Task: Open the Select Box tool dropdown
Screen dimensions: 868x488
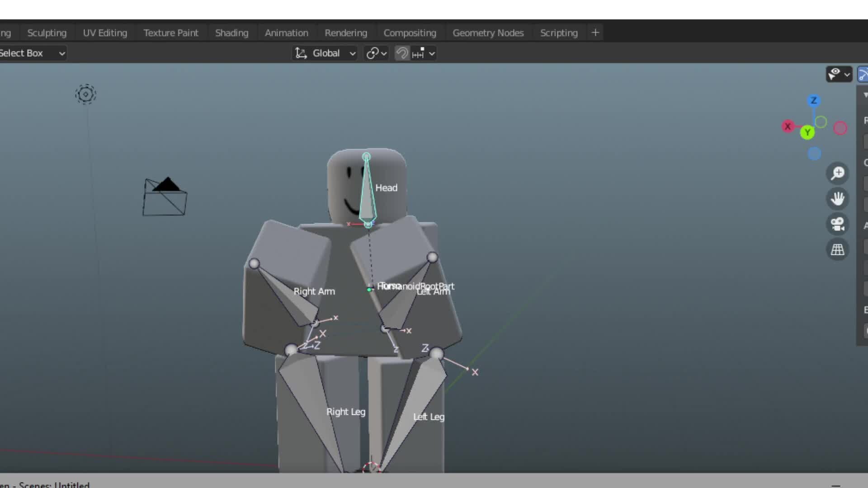Action: tap(33, 53)
